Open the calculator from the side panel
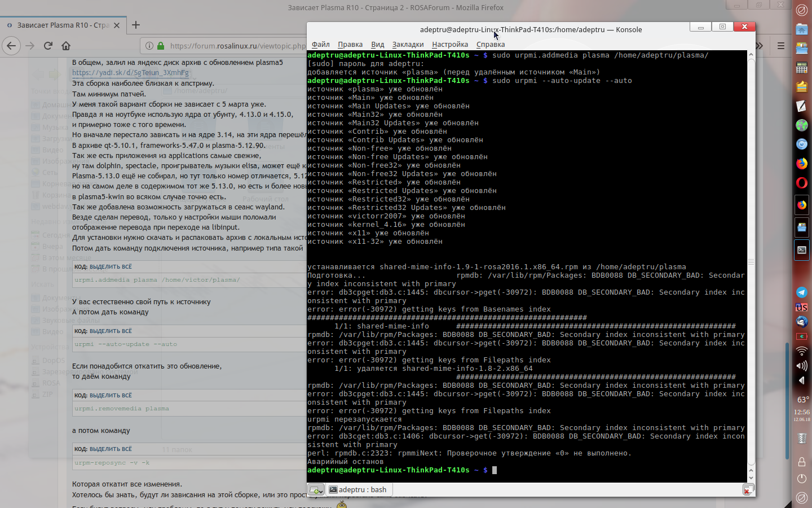Image resolution: width=812 pixels, height=508 pixels. 801,68
